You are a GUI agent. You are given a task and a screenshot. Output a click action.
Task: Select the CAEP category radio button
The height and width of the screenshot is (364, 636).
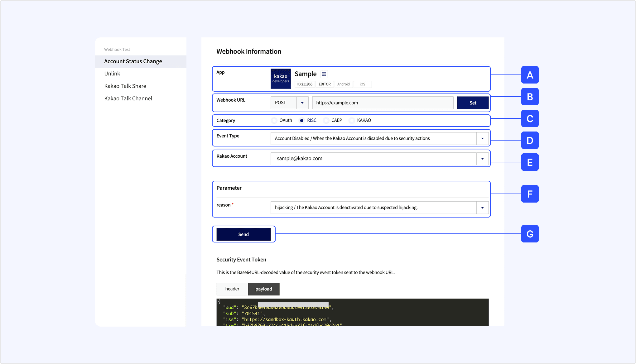(326, 120)
